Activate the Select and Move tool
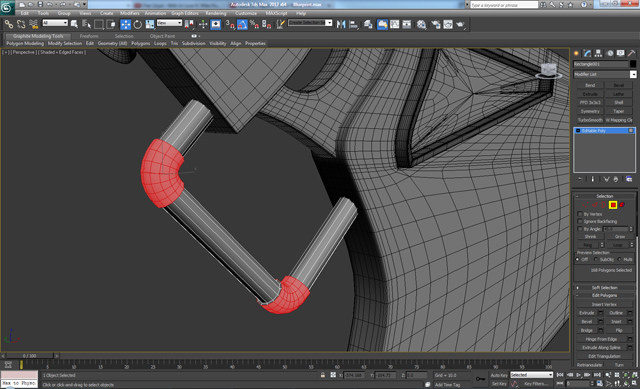The width and height of the screenshot is (640, 389). point(125,24)
